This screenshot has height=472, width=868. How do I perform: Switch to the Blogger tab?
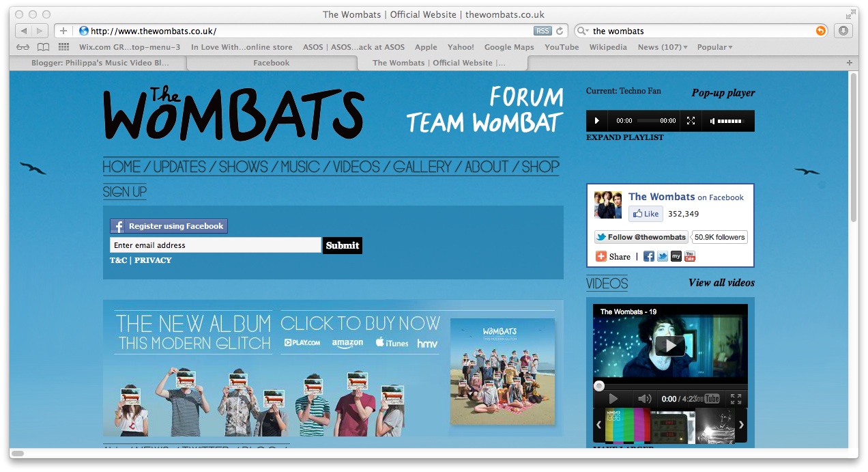[100, 63]
